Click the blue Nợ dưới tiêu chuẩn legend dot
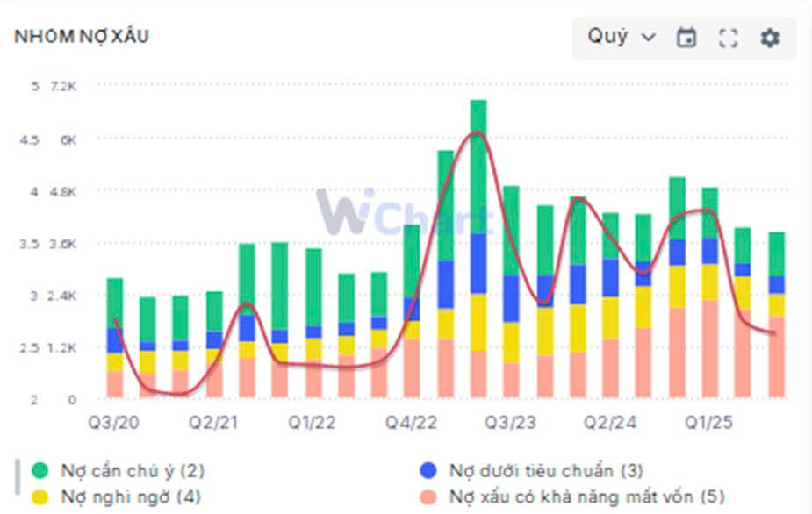812x514 pixels. (x=428, y=470)
